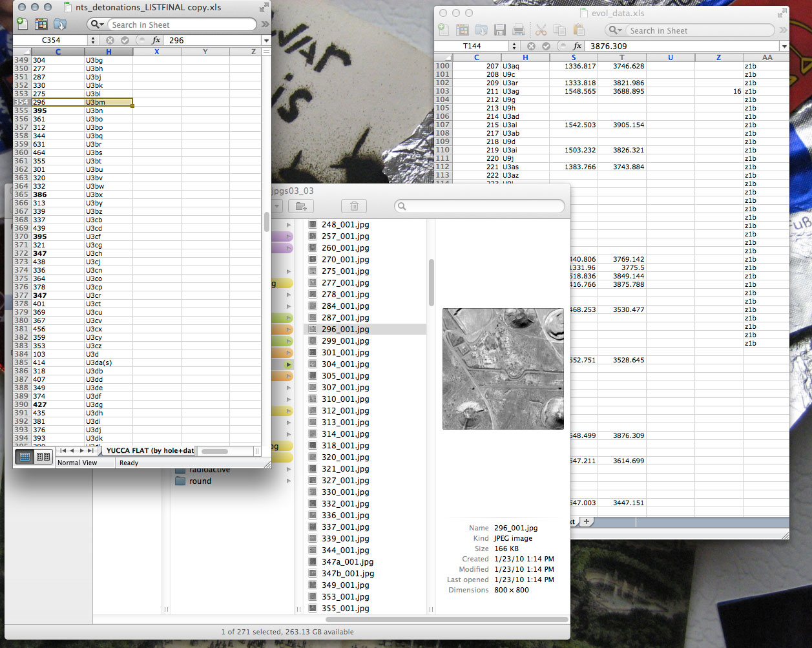The image size is (812, 648).
Task: Click Paste clipboard icon in evol_data window
Action: (579, 30)
